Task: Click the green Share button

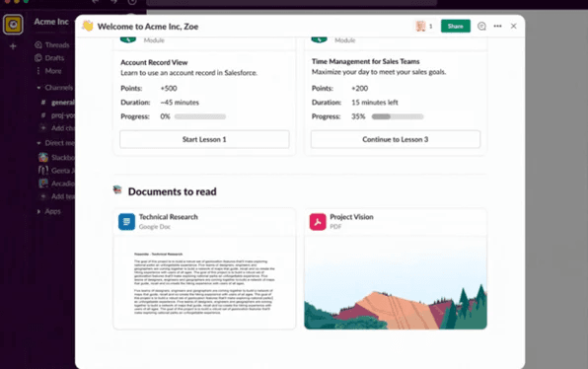Action: 455,26
